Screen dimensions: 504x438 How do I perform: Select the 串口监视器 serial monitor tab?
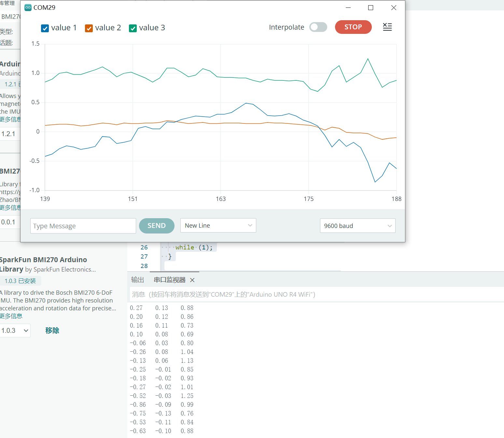point(169,280)
